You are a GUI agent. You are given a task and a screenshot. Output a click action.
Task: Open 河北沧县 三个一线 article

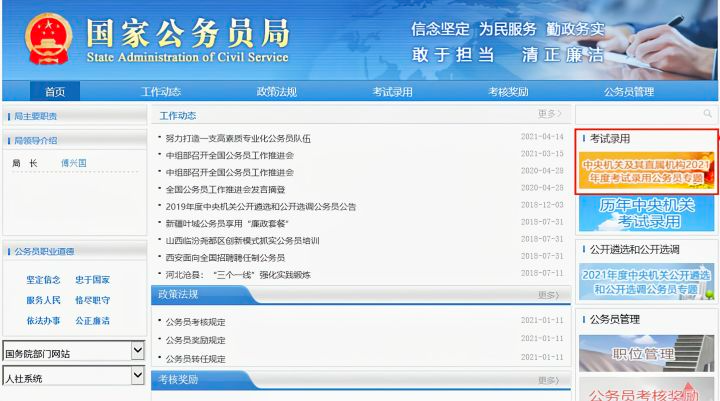coord(238,275)
